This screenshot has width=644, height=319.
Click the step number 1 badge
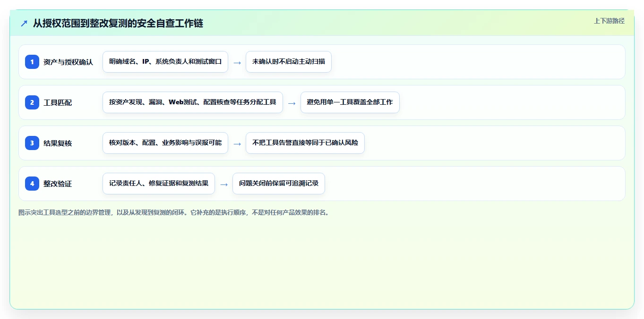(x=32, y=62)
